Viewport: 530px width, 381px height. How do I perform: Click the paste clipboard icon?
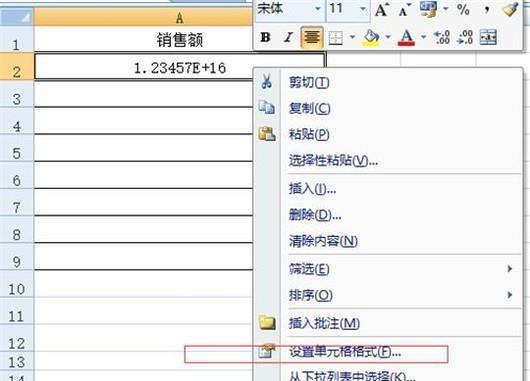(x=267, y=134)
